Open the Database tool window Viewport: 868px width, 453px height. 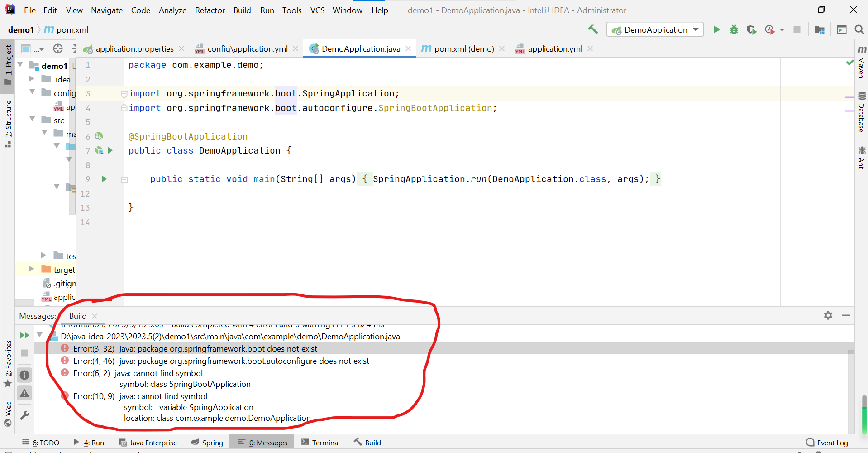862,112
